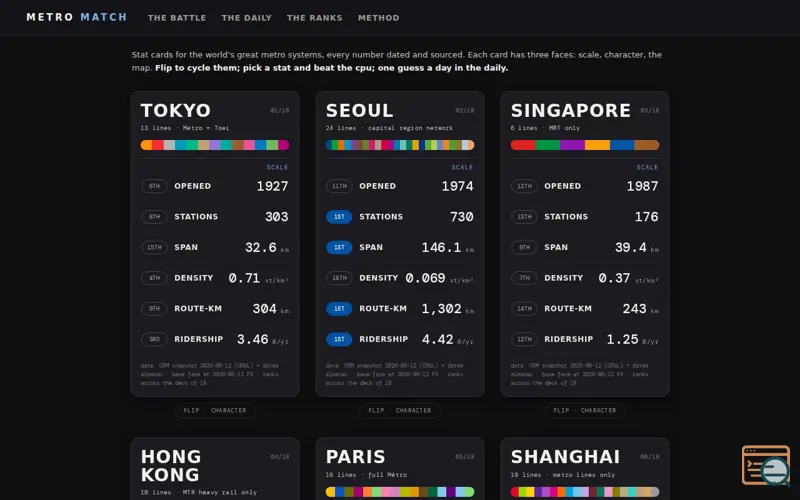Click Seoul's 18TH Density rank badge
Image resolution: width=800 pixels, height=500 pixels.
339,278
